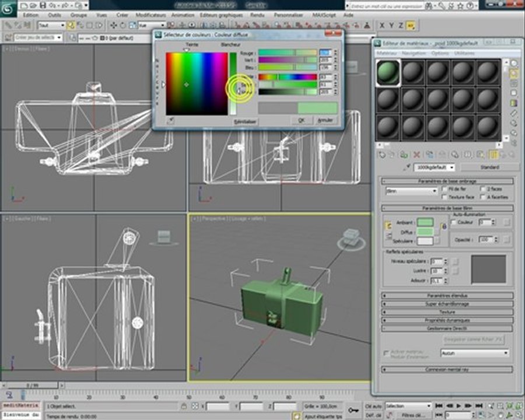Open the Rendu menu
525x420 pixels.
[x=257, y=15]
